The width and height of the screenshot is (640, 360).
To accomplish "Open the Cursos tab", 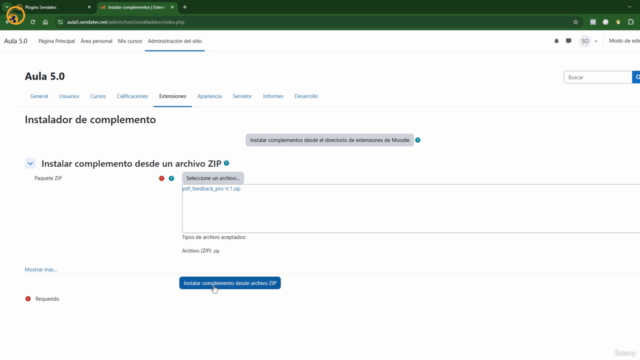I will (x=98, y=96).
